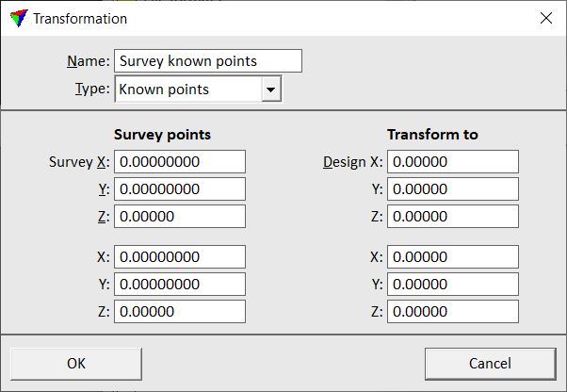Click the Cancel button
The height and width of the screenshot is (392, 567).
coord(491,364)
